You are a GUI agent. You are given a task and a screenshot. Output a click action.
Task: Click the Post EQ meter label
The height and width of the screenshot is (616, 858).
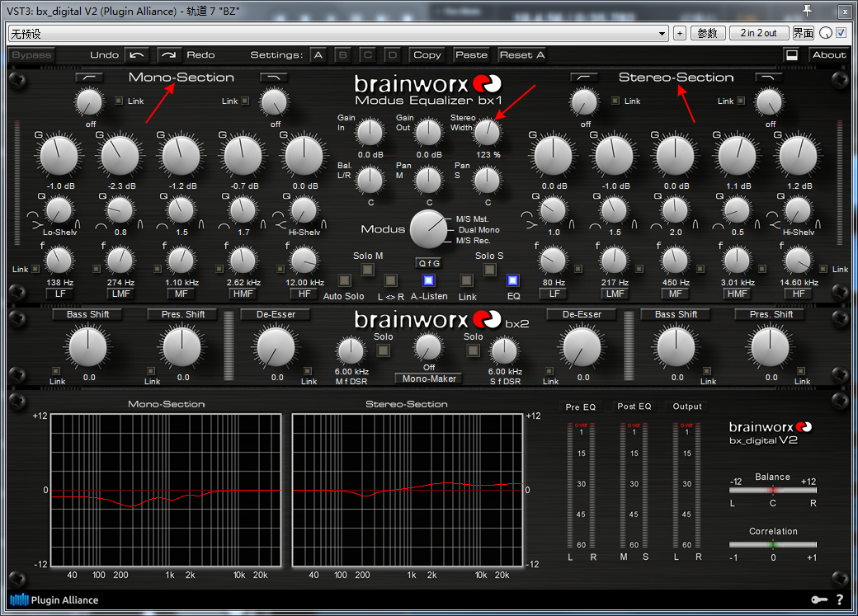click(634, 407)
